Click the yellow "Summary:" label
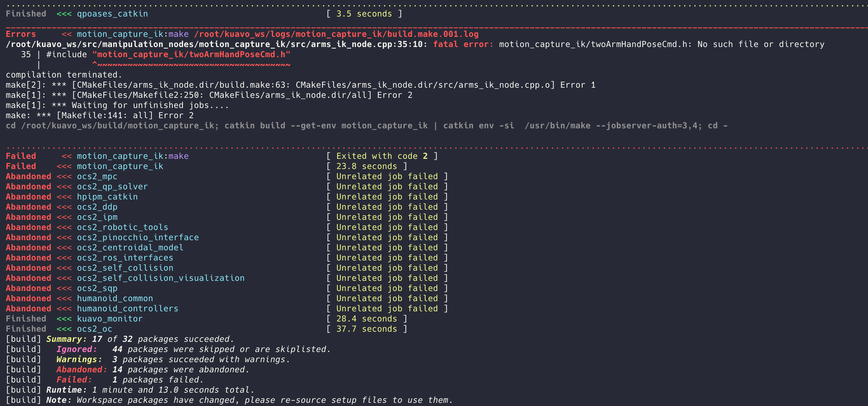This screenshot has width=868, height=406. (x=66, y=339)
